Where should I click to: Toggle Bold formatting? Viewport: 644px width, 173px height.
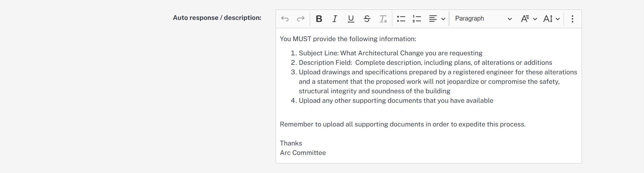click(319, 19)
